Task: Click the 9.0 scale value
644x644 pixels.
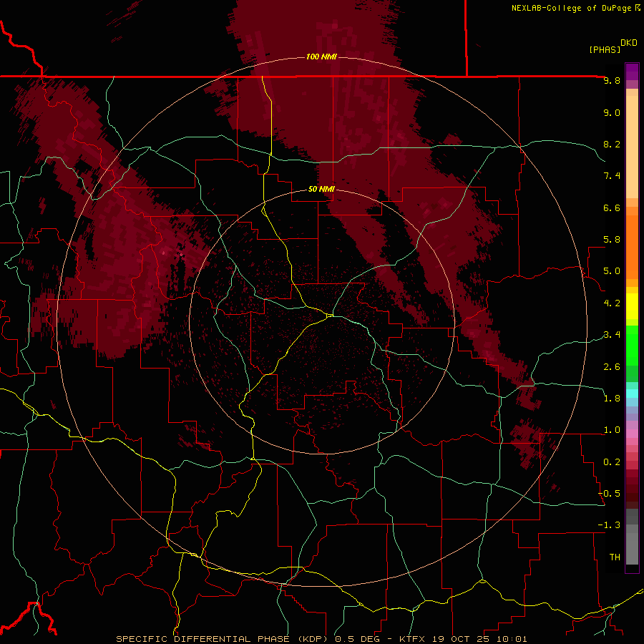Action: tap(612, 112)
